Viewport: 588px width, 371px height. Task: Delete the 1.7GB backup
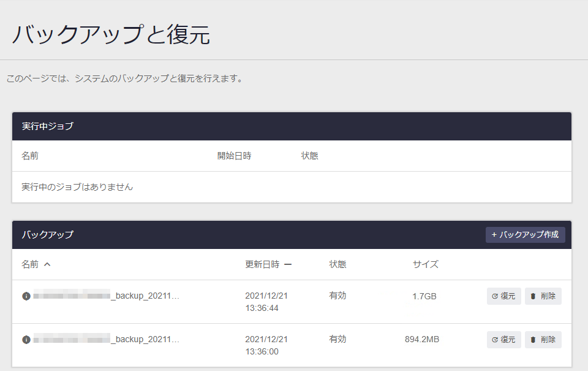coord(543,296)
